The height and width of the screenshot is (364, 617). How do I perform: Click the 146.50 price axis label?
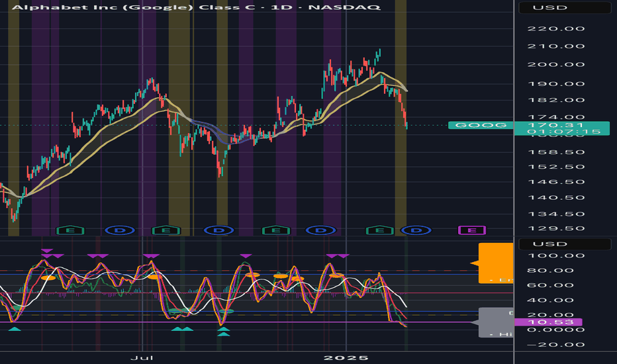pos(556,182)
